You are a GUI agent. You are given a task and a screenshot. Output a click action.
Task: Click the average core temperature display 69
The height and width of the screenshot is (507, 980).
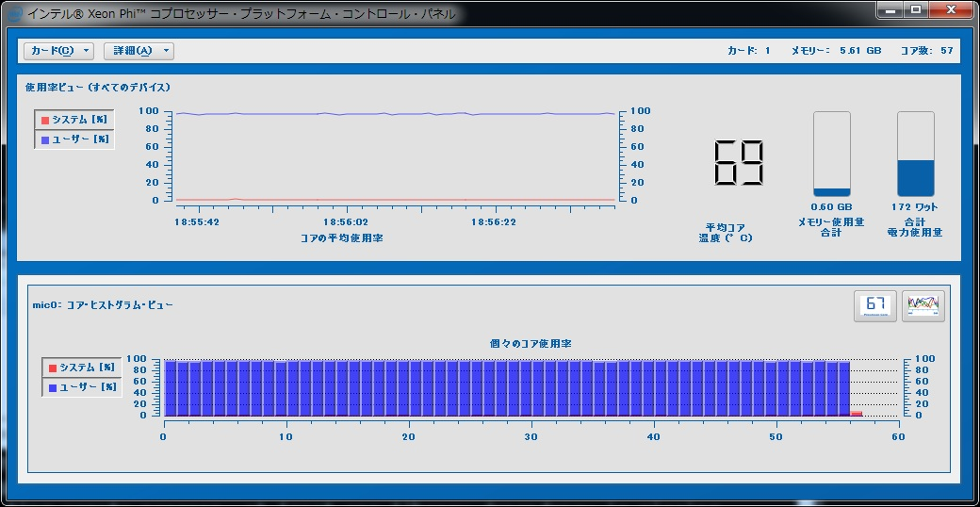pyautogui.click(x=738, y=164)
